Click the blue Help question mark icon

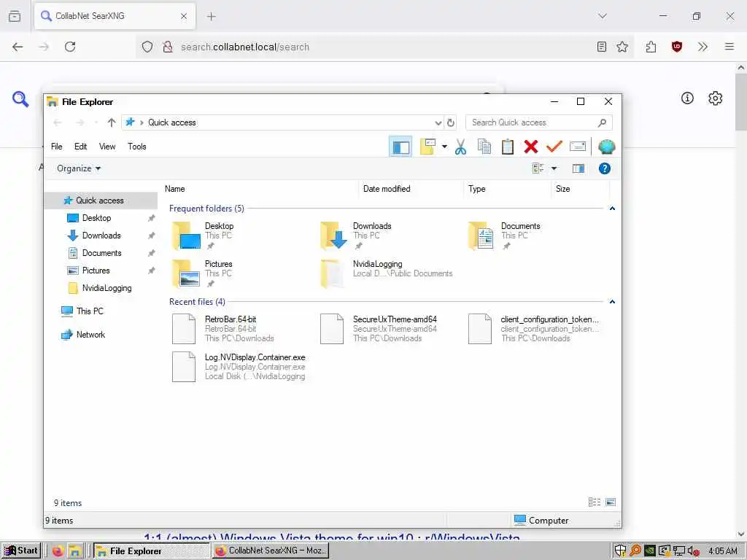coord(605,168)
